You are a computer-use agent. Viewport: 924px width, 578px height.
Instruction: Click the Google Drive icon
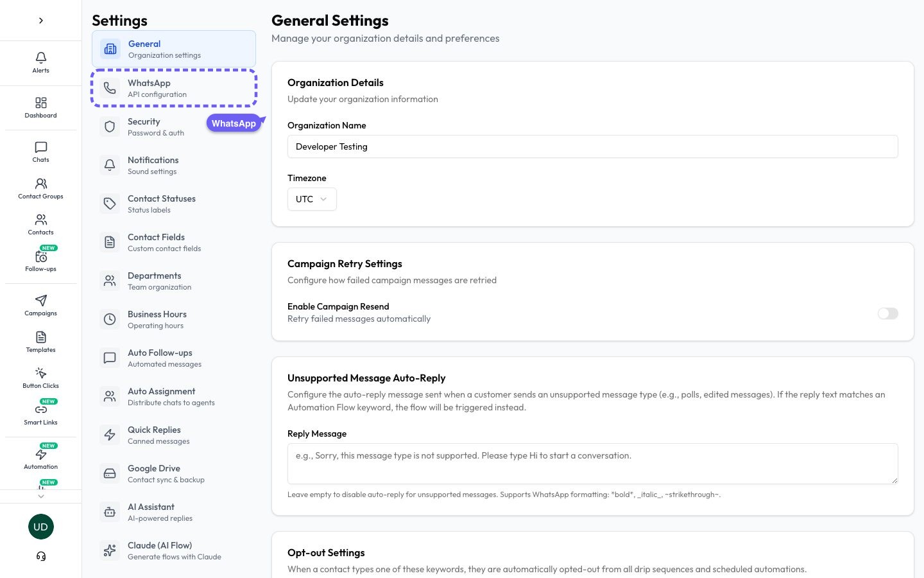pos(110,473)
